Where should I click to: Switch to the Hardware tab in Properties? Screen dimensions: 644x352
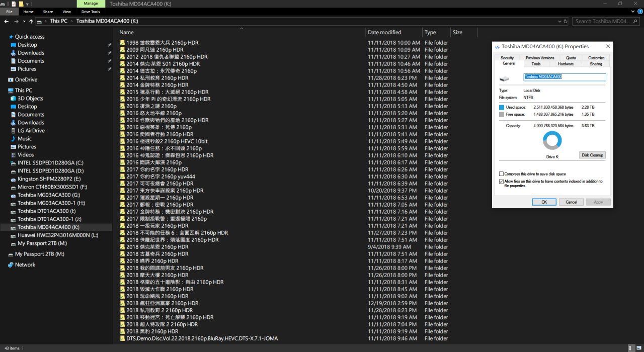point(566,64)
